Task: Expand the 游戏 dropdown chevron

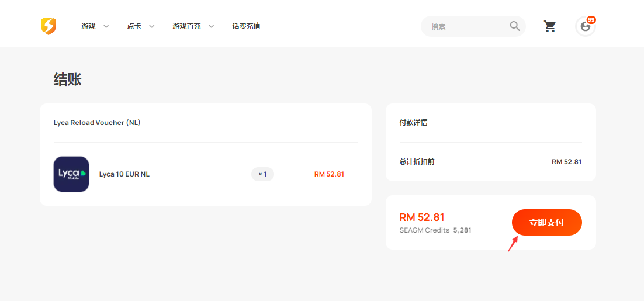Action: tap(106, 27)
